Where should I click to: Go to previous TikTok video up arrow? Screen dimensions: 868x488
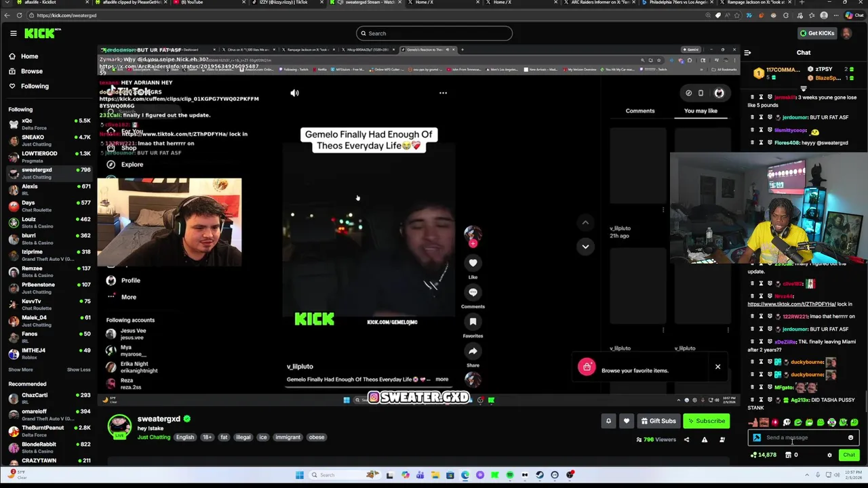585,222
